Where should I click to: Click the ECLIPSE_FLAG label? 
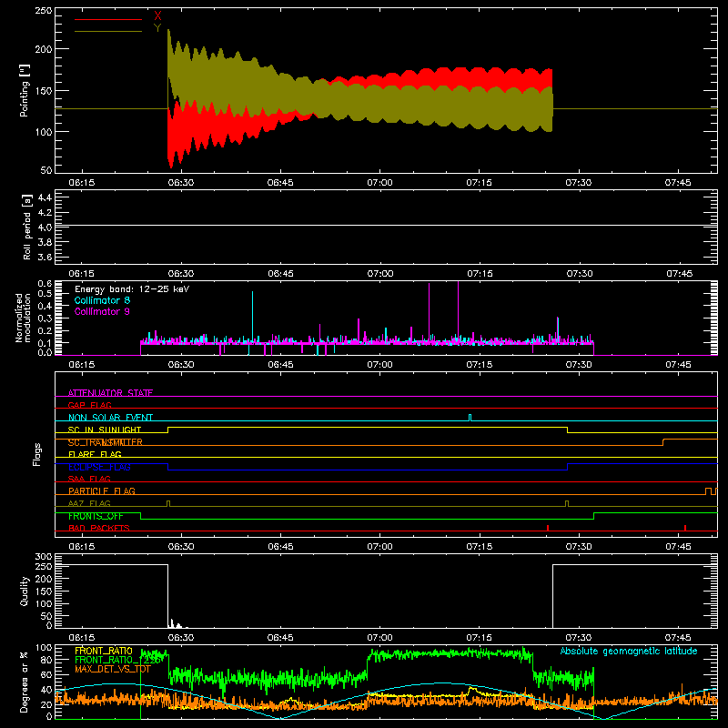coord(99,467)
